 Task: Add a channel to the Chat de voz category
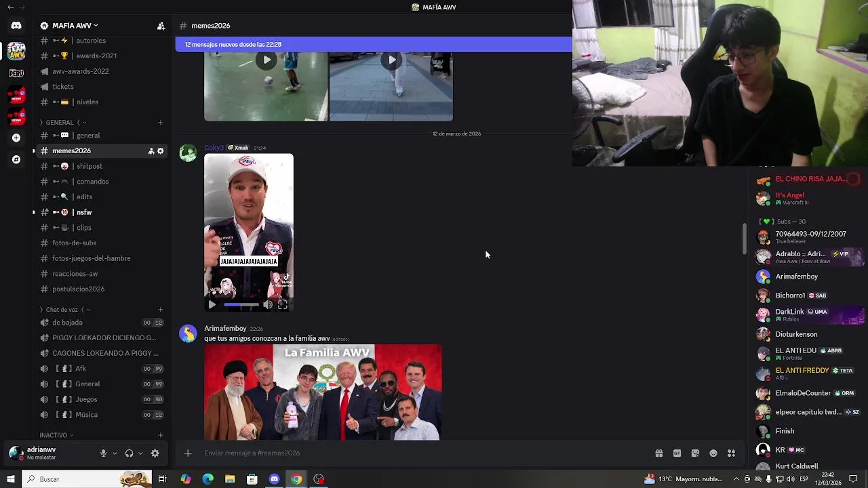tap(161, 310)
